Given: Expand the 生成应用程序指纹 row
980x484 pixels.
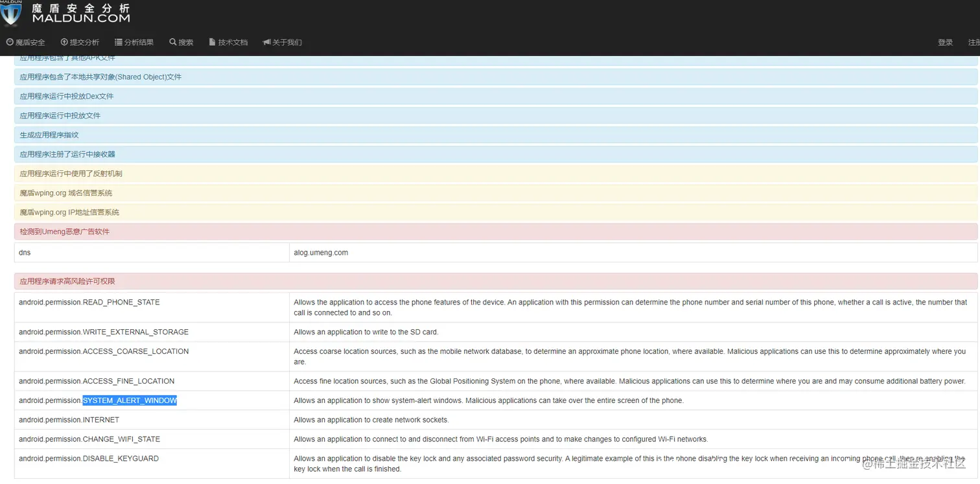Looking at the screenshot, I should (x=496, y=135).
